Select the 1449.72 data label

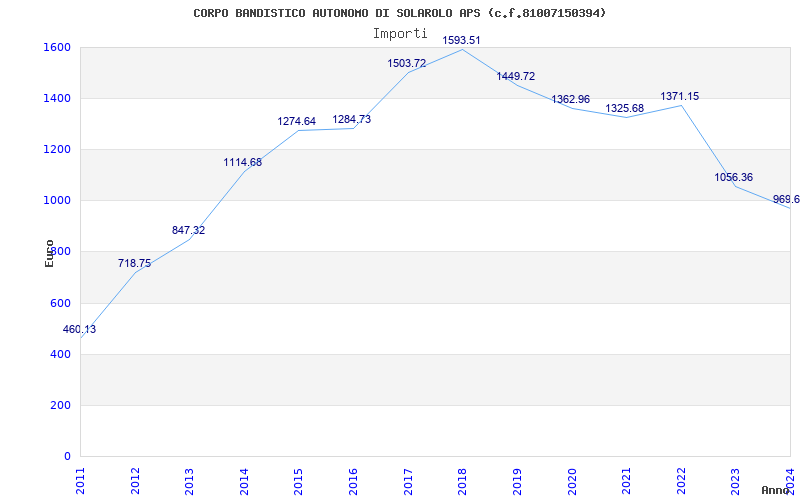pyautogui.click(x=516, y=77)
